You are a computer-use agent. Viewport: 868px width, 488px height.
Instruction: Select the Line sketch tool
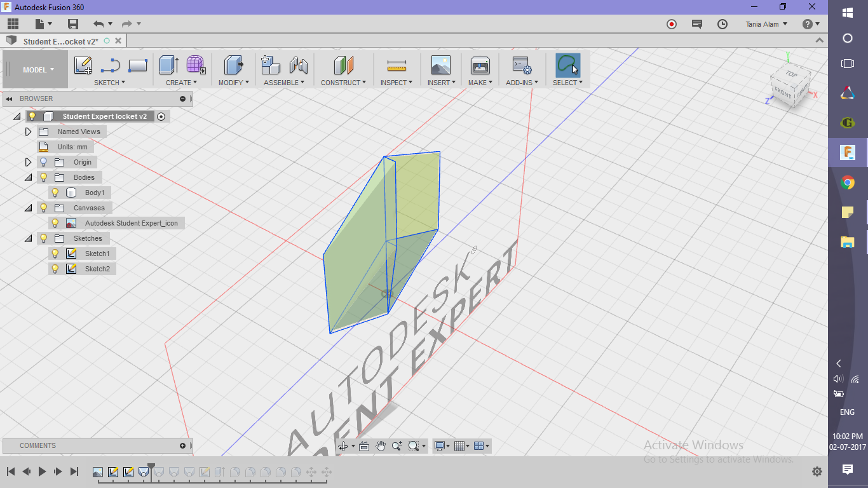[x=111, y=65]
